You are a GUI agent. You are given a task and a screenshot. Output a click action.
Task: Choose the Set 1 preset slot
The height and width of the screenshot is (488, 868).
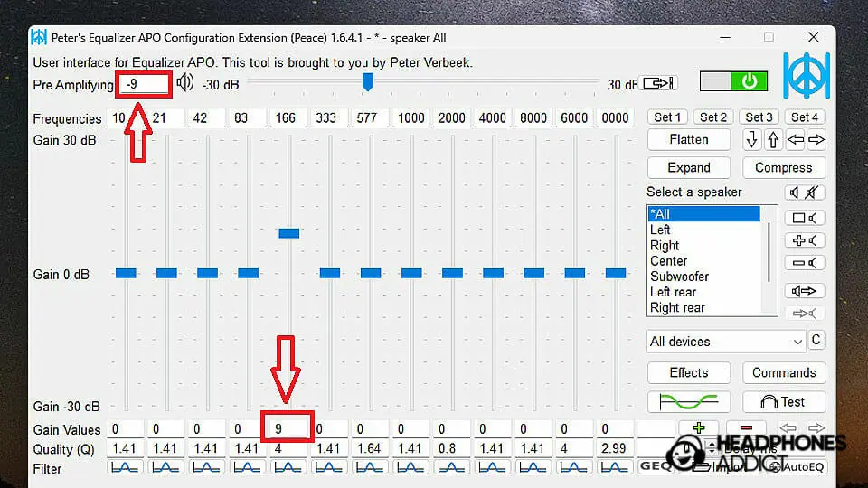[668, 117]
